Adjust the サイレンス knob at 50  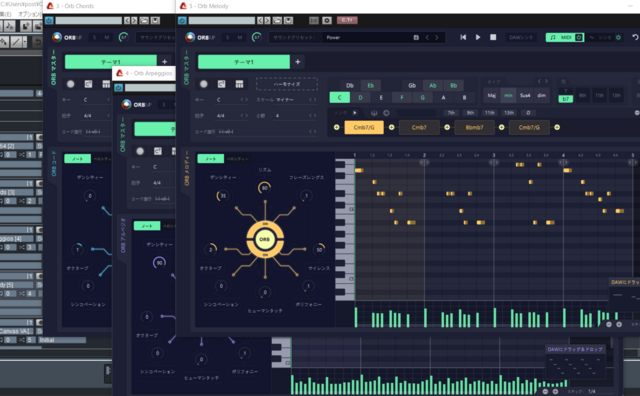(319, 249)
